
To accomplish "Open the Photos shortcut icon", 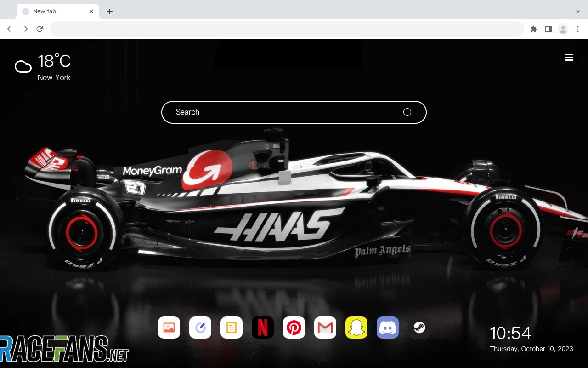I will tap(169, 328).
